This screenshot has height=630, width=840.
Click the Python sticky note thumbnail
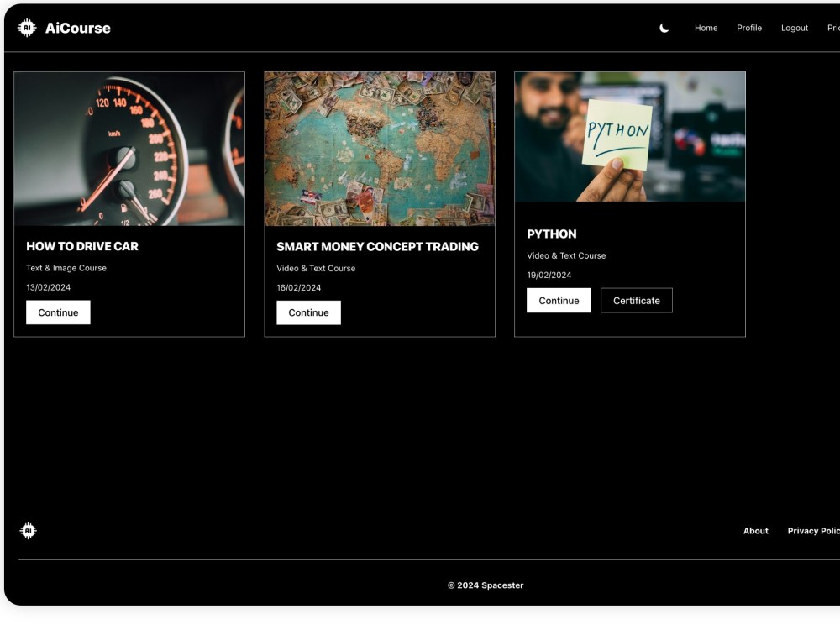click(x=630, y=137)
